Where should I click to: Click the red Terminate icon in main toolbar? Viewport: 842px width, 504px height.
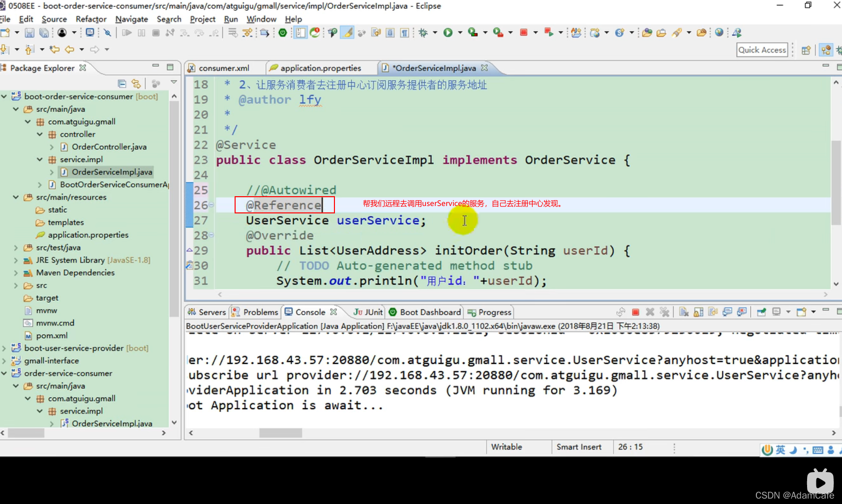(524, 33)
